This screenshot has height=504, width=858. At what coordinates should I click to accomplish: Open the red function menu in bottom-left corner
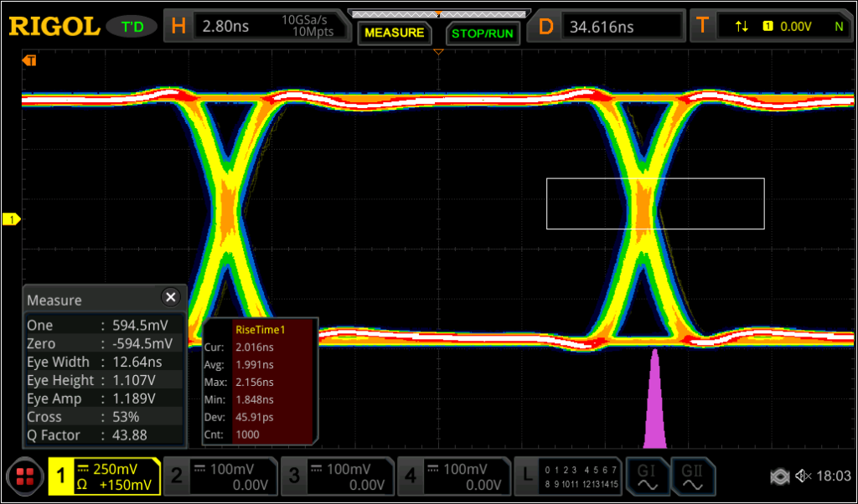(x=24, y=476)
